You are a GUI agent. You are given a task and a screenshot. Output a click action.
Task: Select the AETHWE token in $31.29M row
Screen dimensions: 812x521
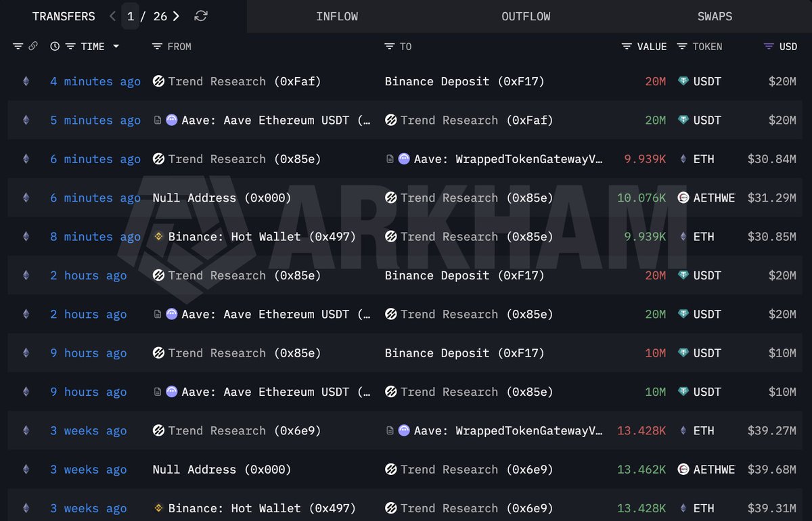pos(714,198)
